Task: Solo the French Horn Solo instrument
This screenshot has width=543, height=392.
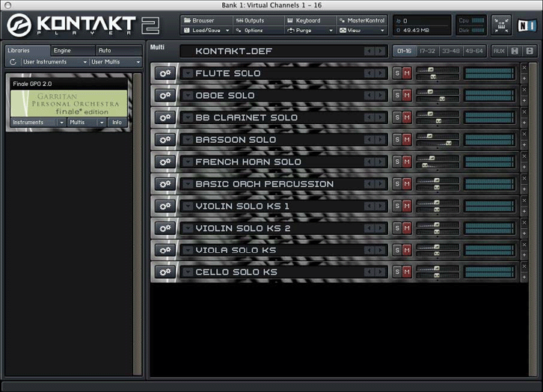Action: (x=397, y=162)
